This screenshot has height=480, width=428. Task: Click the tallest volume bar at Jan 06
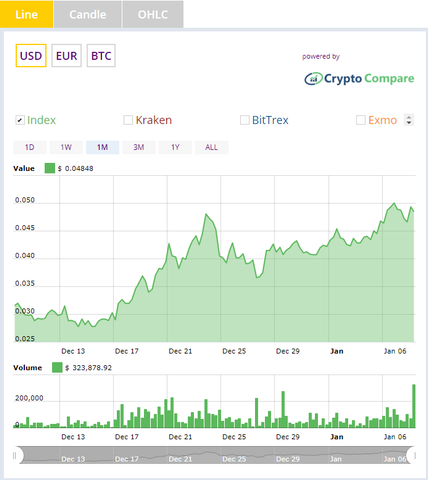[414, 406]
